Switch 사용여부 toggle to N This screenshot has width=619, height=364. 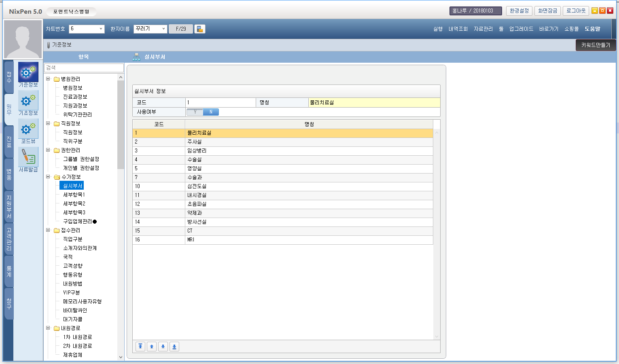(211, 112)
